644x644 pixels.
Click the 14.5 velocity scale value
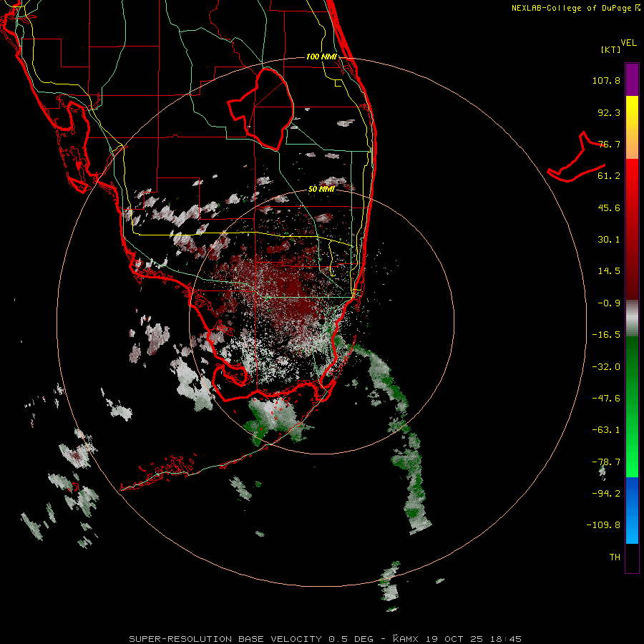pyautogui.click(x=609, y=271)
